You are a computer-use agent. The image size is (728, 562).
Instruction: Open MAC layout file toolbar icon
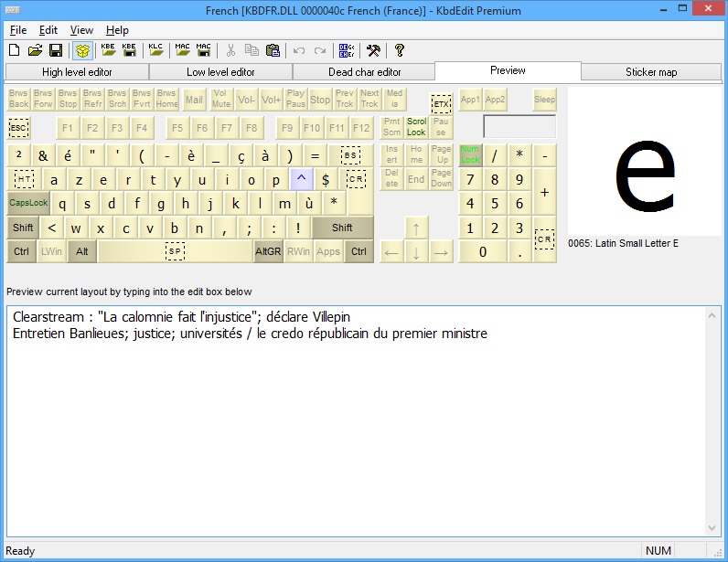click(183, 50)
